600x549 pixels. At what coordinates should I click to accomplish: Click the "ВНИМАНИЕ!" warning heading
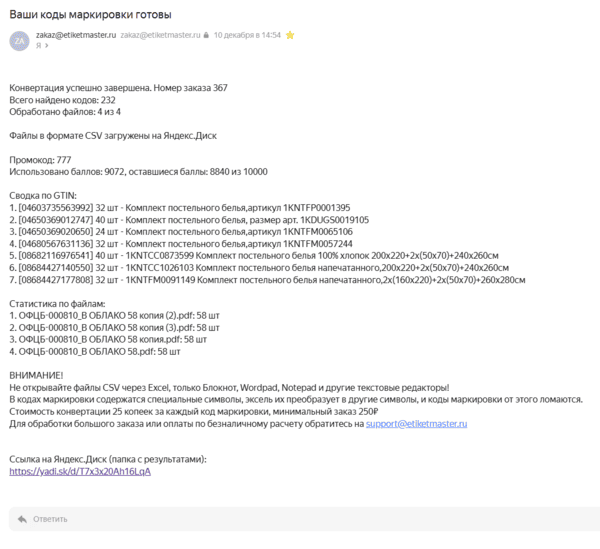[x=36, y=375]
